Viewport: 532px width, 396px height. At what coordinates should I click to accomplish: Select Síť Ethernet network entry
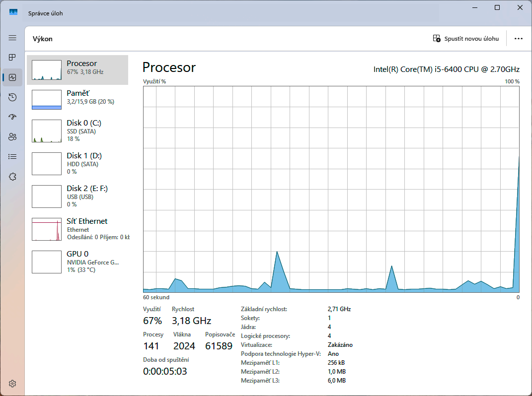tap(77, 229)
